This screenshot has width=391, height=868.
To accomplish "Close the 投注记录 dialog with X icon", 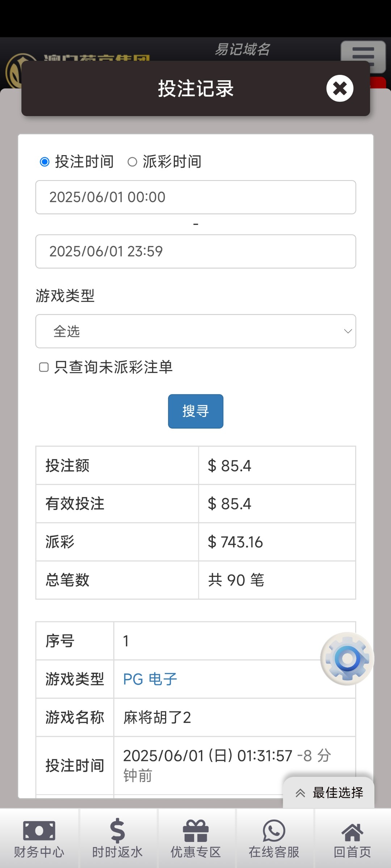I will pos(340,88).
